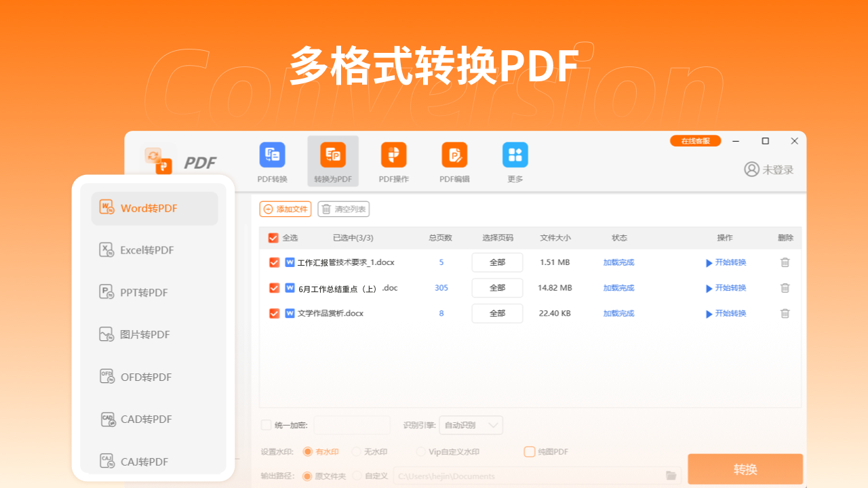Start conversion for 文学作品赏析.docx
The image size is (868, 488).
click(x=726, y=313)
